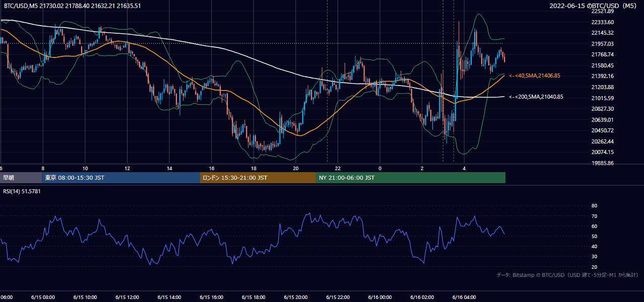Click the RSI scale value 20

pyautogui.click(x=594, y=267)
